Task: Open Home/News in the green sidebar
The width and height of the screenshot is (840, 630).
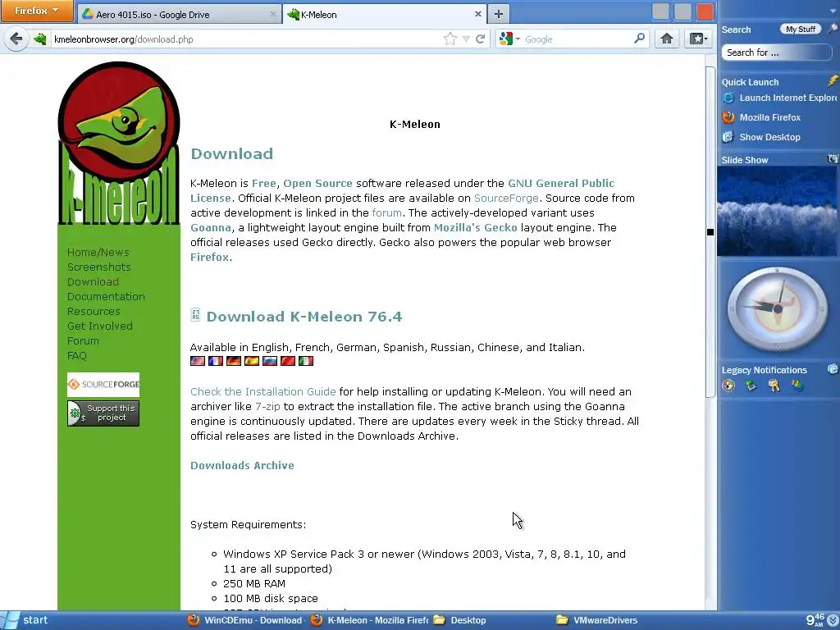Action: (98, 253)
